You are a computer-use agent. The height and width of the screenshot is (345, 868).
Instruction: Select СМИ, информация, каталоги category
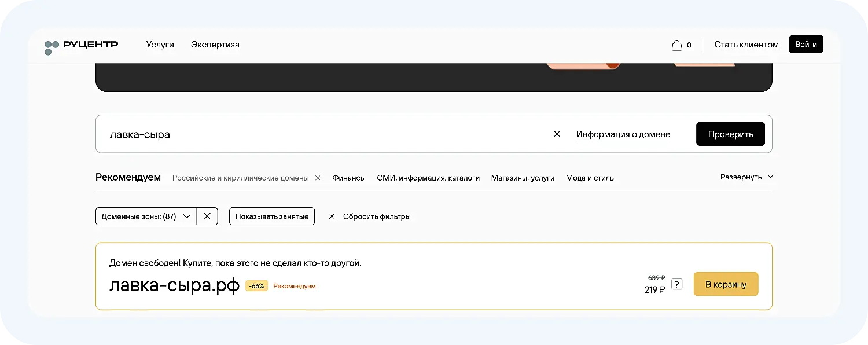[x=428, y=178]
